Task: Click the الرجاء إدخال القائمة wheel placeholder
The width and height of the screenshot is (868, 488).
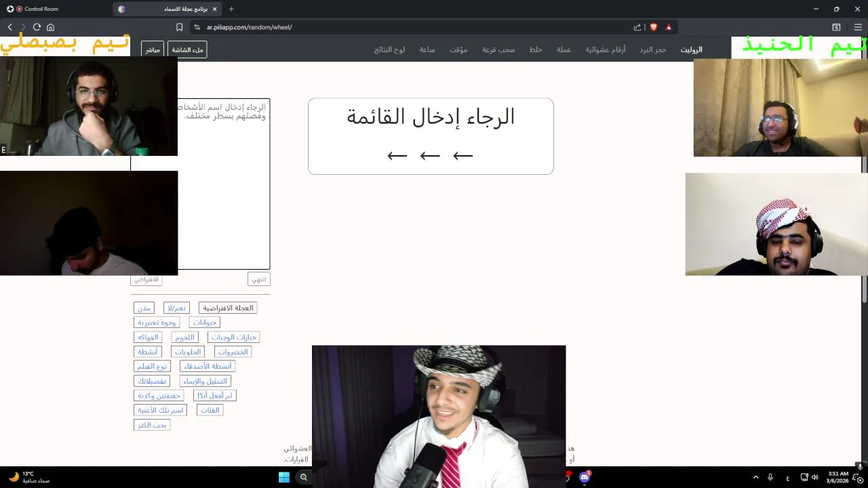Action: coord(431,136)
